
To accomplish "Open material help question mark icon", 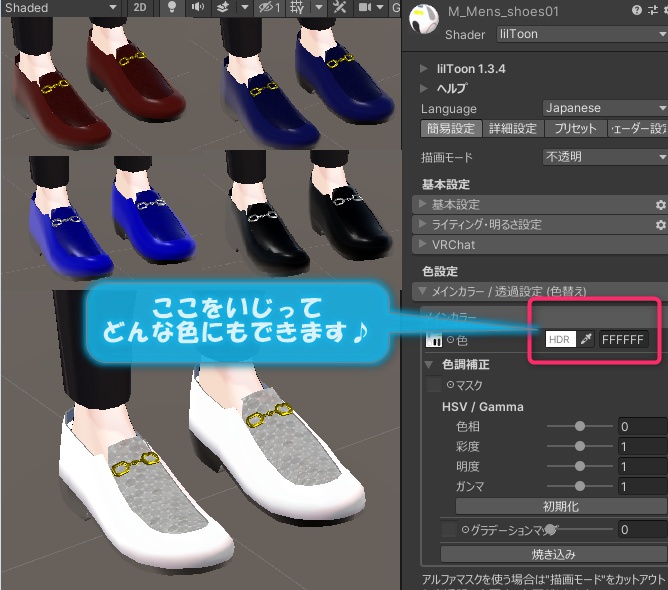I will [x=637, y=10].
